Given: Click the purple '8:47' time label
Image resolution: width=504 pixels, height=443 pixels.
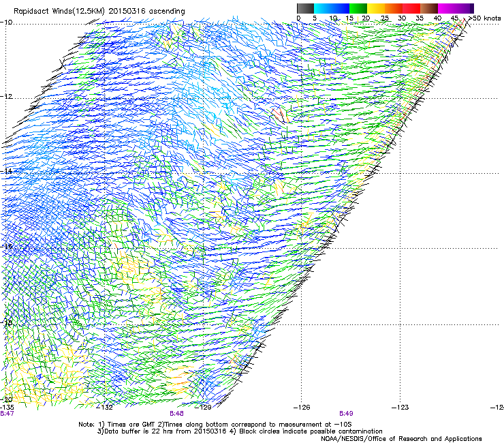Looking at the screenshot, I should click(x=7, y=414).
